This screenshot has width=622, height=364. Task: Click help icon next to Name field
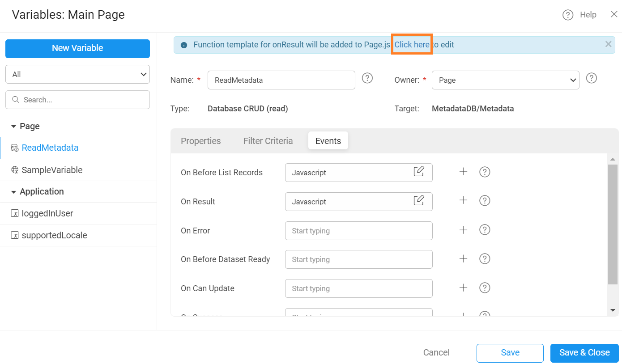(x=367, y=78)
